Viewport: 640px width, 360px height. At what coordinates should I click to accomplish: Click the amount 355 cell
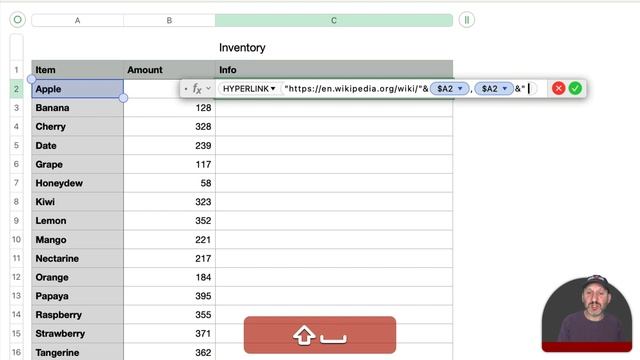click(169, 315)
